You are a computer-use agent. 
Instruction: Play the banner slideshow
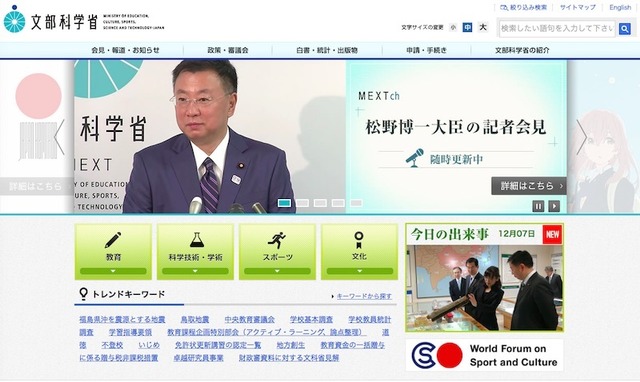pos(554,206)
